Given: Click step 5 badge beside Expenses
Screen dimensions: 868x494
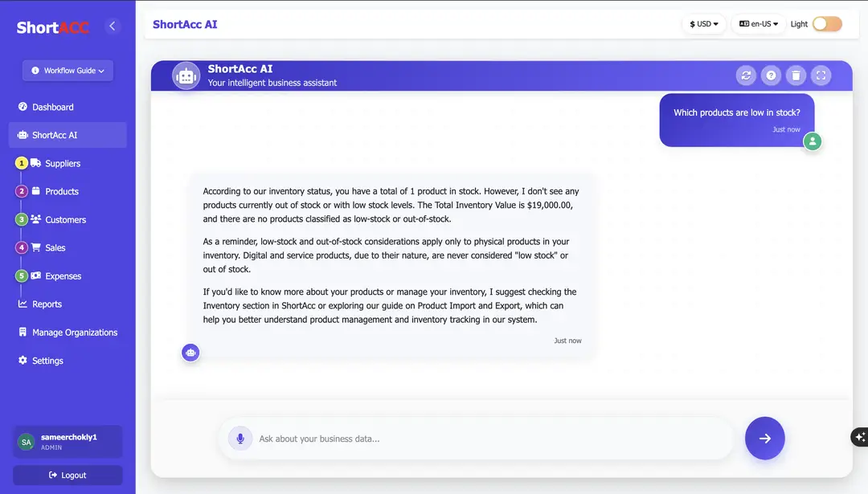Looking at the screenshot, I should coord(21,276).
